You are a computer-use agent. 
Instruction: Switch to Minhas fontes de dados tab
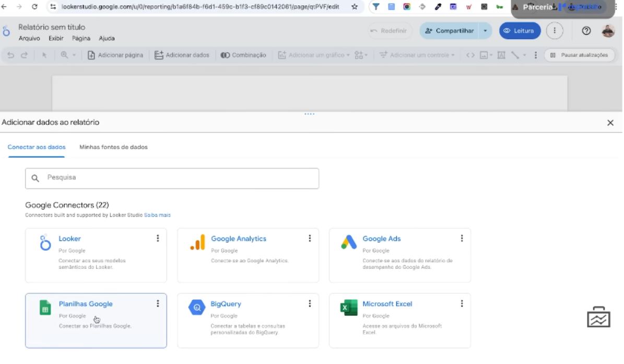[113, 147]
